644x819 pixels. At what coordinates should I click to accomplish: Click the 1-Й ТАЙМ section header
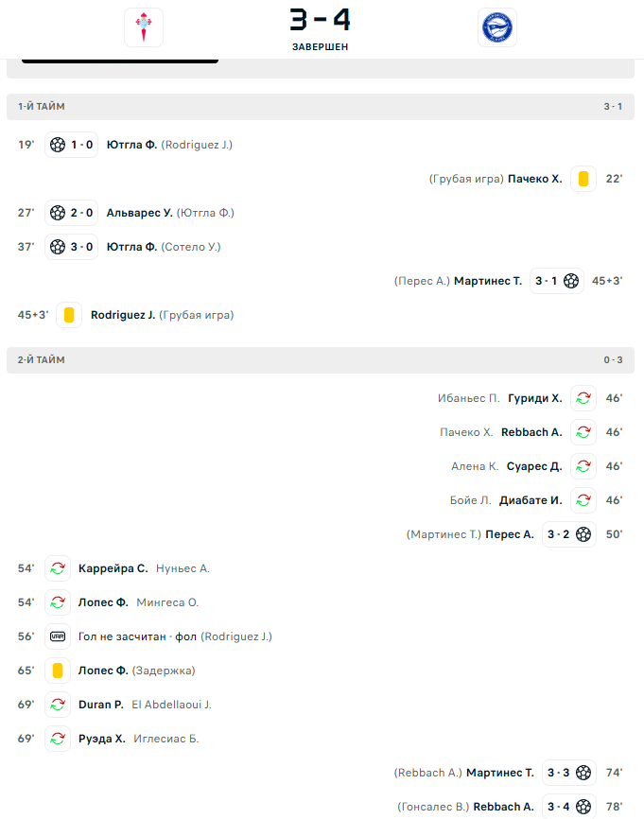click(x=321, y=107)
